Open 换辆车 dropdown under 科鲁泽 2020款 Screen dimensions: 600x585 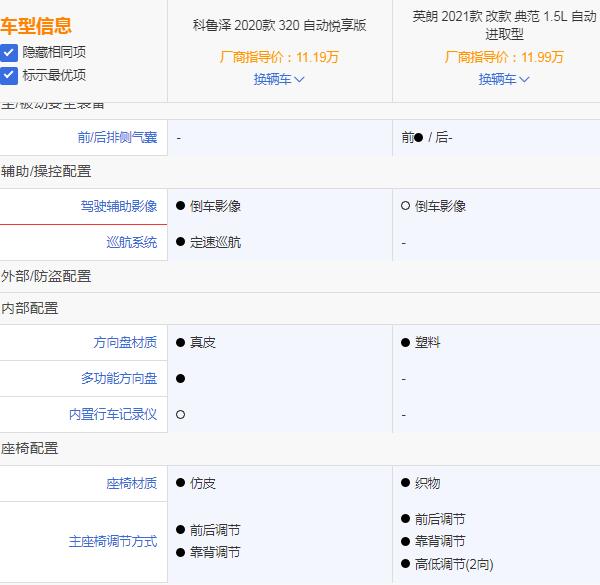coord(279,79)
